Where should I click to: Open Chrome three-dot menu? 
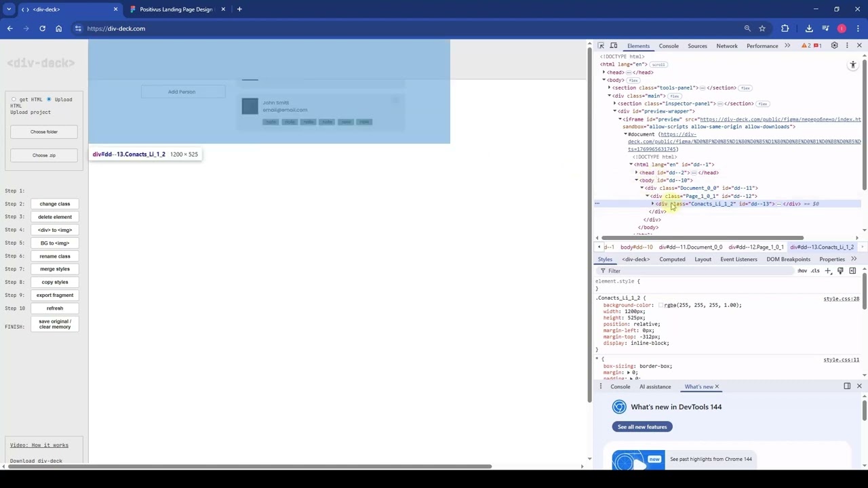pyautogui.click(x=858, y=28)
